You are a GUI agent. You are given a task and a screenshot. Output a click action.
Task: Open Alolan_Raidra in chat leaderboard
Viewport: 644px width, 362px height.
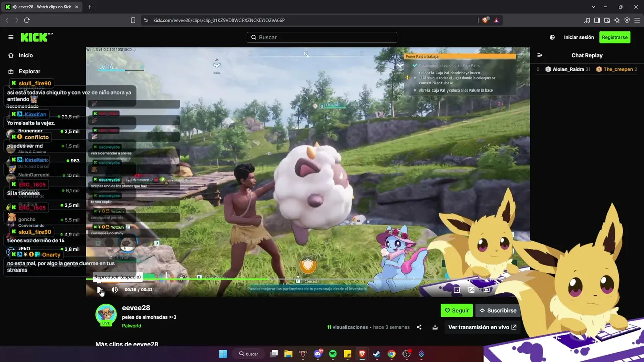(x=568, y=69)
